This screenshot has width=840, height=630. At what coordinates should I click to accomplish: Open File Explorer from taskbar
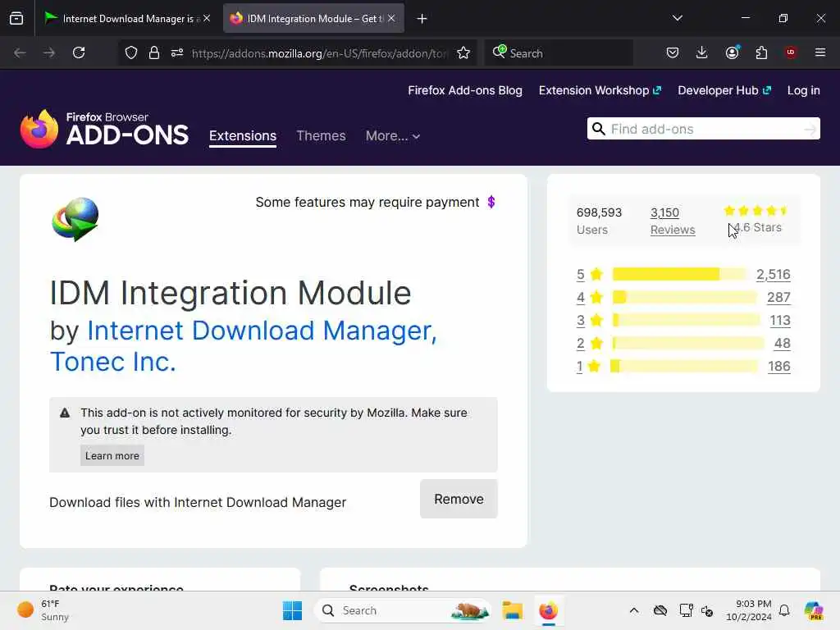pyautogui.click(x=512, y=610)
